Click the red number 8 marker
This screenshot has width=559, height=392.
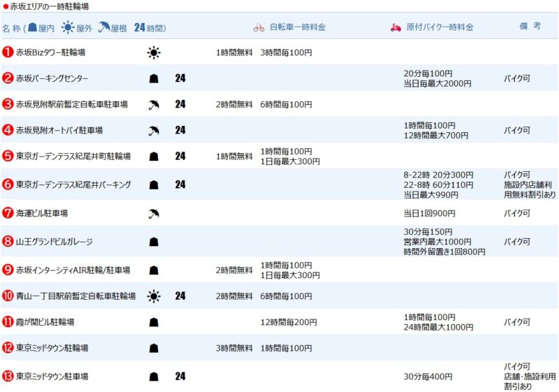8,241
